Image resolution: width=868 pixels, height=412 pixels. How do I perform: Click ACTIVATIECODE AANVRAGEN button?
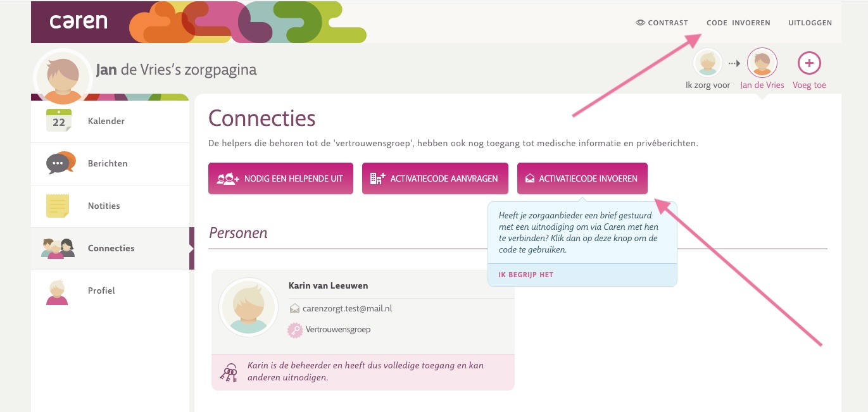(x=435, y=178)
